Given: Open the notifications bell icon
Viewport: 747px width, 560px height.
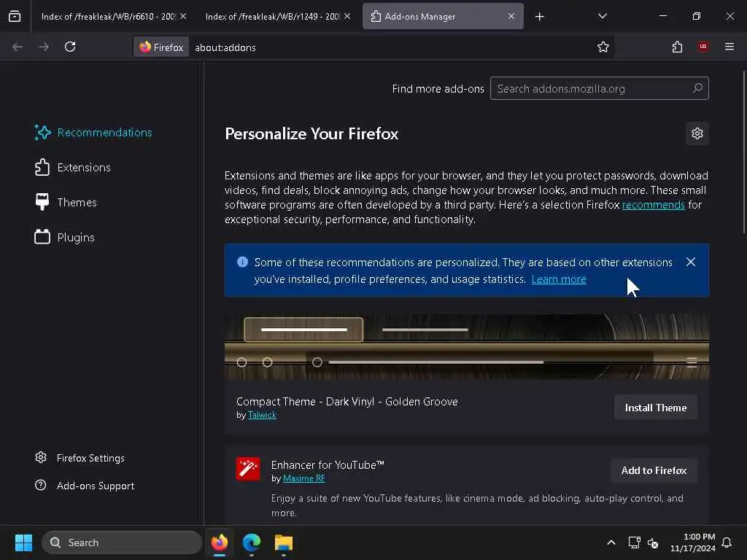Looking at the screenshot, I should tap(727, 542).
